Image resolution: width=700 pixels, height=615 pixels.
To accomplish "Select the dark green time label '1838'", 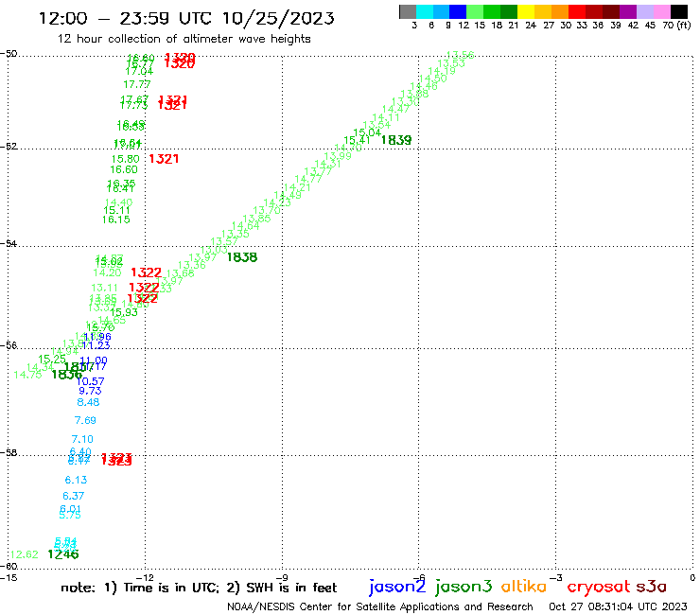I will (242, 257).
